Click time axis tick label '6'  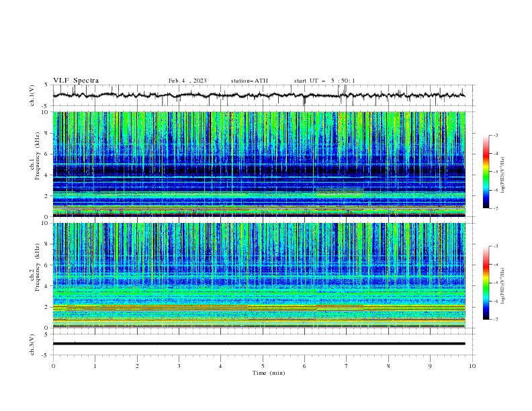tap(304, 366)
